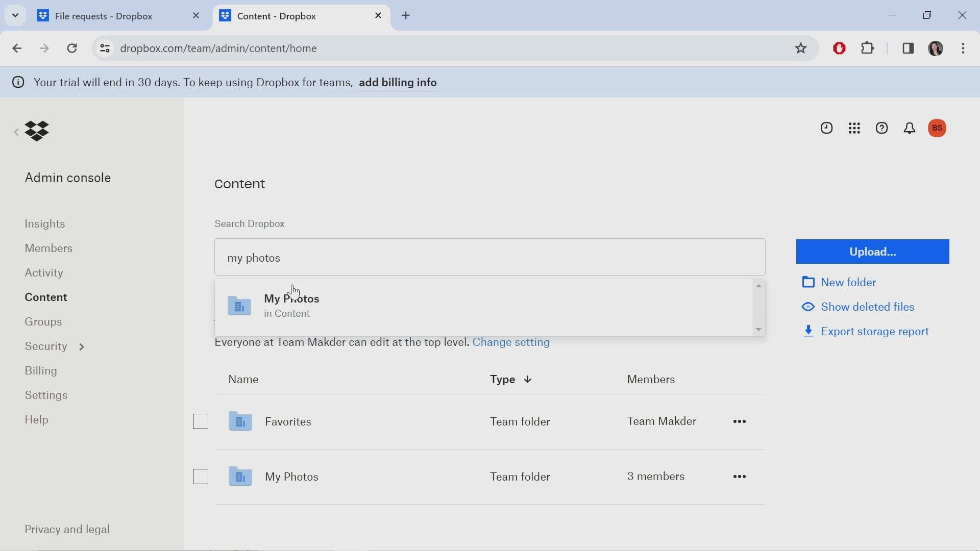Open the Chrome profile avatar
The image size is (980, 551).
point(936,48)
